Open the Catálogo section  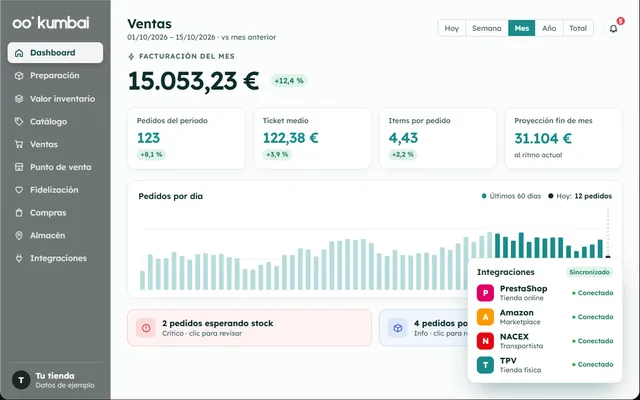[55, 122]
